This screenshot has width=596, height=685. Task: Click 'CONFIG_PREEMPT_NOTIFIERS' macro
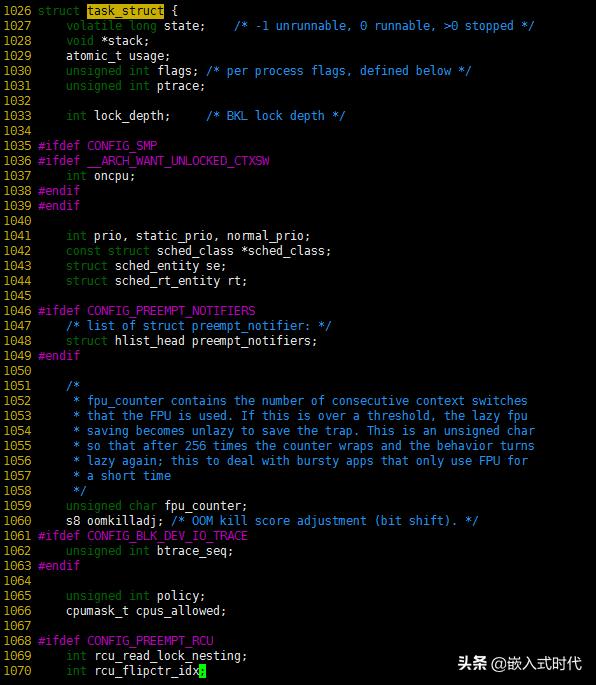tap(171, 311)
